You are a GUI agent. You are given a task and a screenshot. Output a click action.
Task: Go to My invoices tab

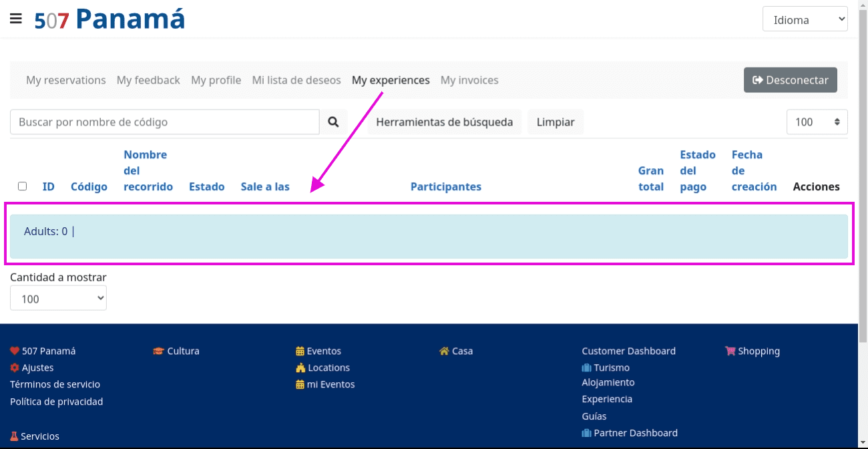point(469,80)
